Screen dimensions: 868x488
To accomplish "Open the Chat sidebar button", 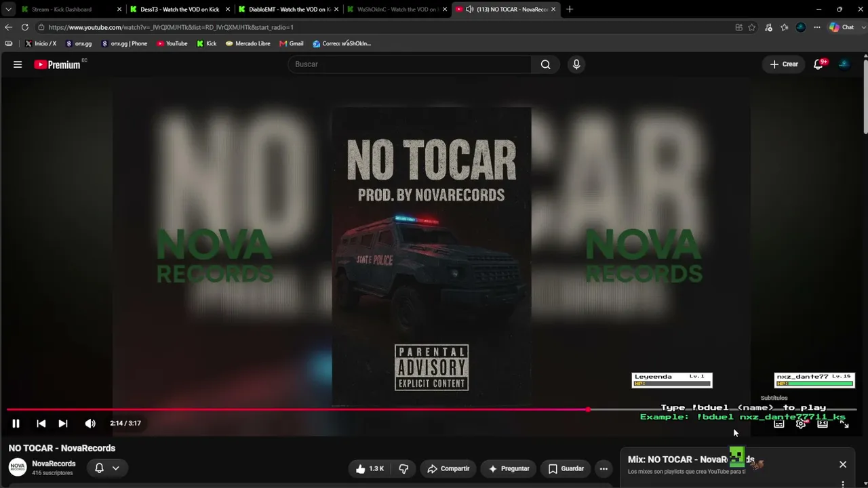I will click(x=842, y=27).
